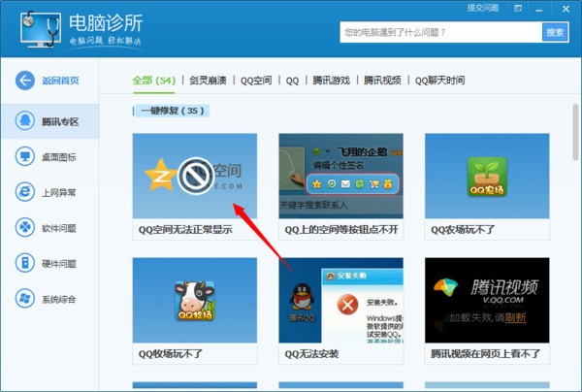This screenshot has height=392, width=582.
Task: Open the 系统综合 Windows logo icon
Action: [x=25, y=299]
